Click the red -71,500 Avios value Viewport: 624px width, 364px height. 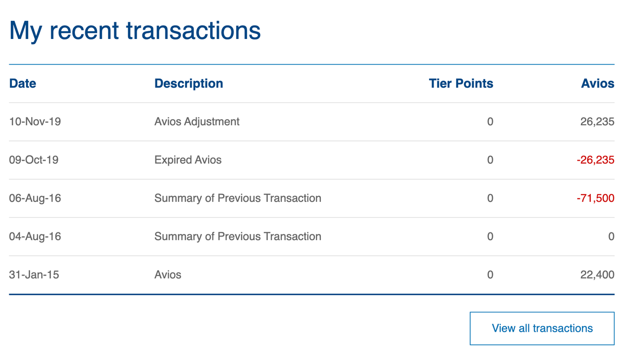pyautogui.click(x=595, y=198)
